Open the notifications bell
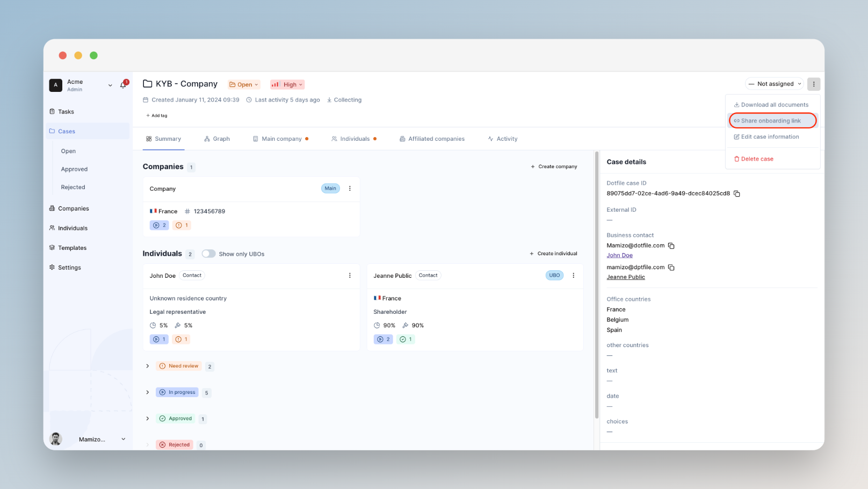The height and width of the screenshot is (489, 868). pos(123,84)
